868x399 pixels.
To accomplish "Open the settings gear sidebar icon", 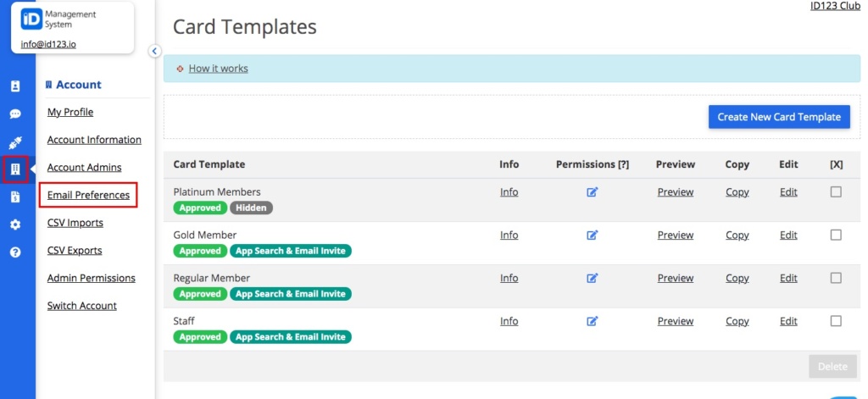I will tap(15, 224).
